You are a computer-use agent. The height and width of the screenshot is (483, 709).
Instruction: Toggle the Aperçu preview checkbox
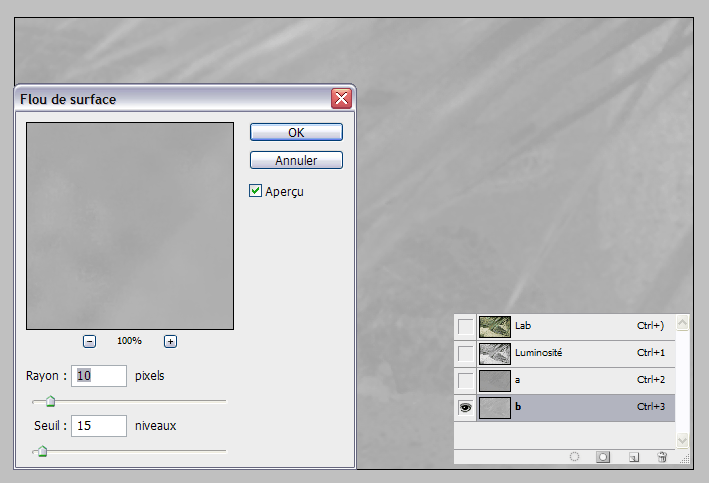pos(255,191)
